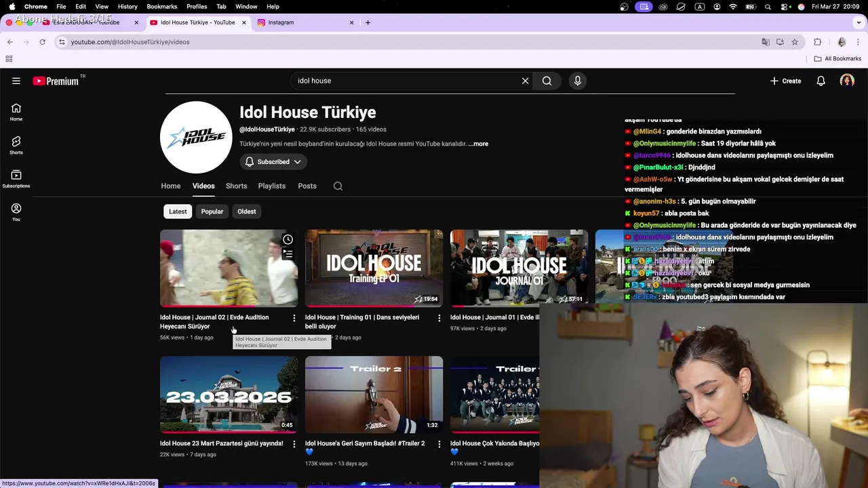Viewport: 868px width, 488px height.
Task: Open the 23 Mart Pazartesi video title
Action: pos(222,444)
